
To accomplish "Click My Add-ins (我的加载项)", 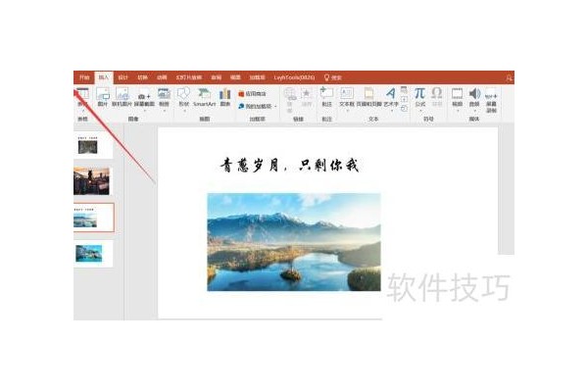I will [255, 106].
